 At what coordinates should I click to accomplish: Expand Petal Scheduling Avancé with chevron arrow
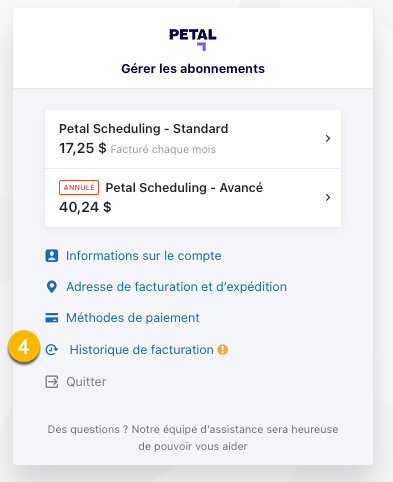[328, 197]
